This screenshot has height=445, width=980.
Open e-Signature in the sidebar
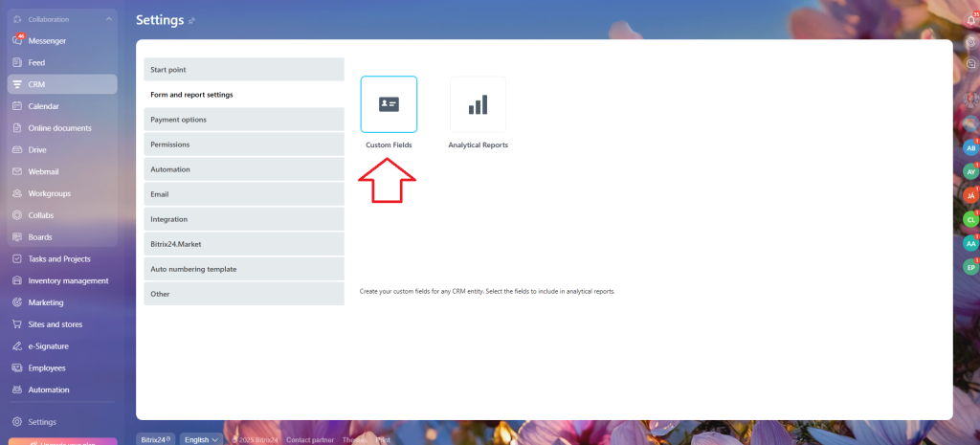pyautogui.click(x=48, y=346)
